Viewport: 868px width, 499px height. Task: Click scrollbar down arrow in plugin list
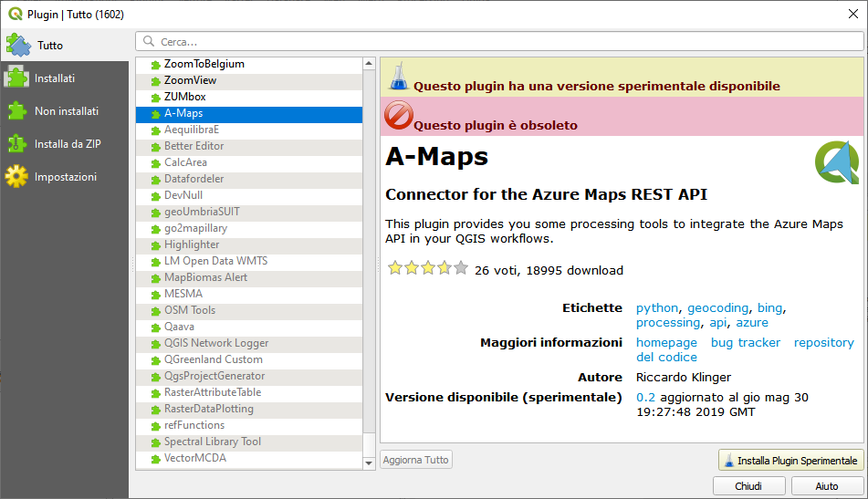tap(370, 463)
